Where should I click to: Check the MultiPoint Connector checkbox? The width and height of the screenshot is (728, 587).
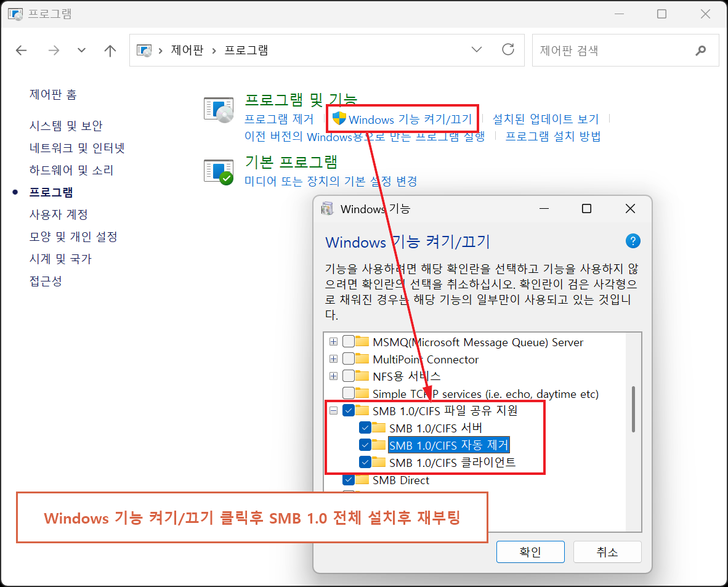[349, 359]
